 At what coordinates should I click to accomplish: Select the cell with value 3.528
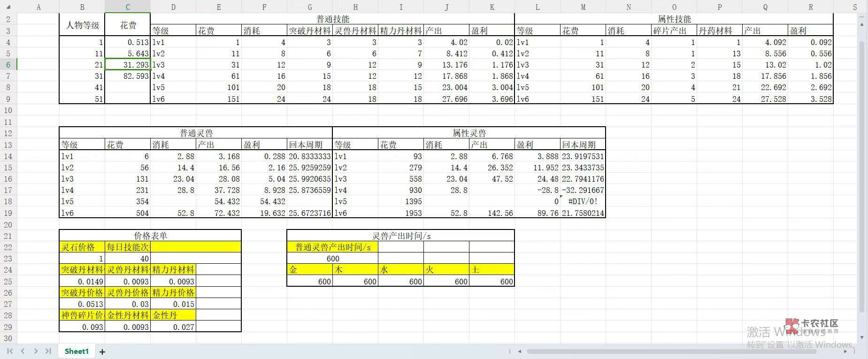click(x=811, y=99)
